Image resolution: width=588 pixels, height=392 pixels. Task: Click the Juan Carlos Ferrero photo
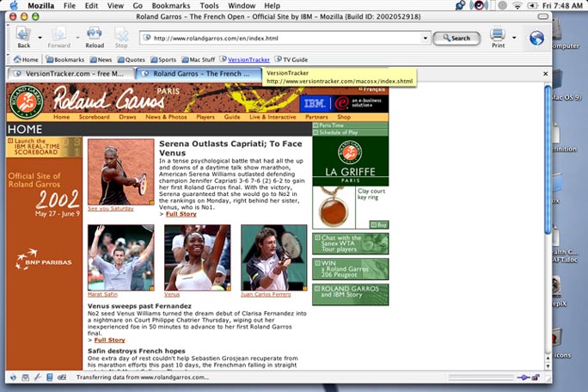pyautogui.click(x=273, y=257)
